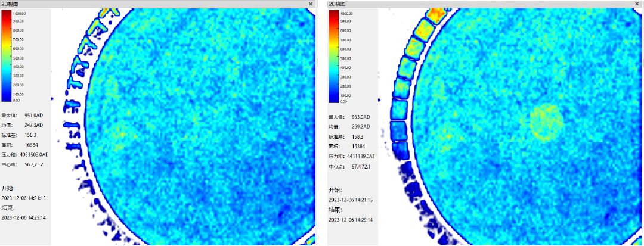Click the color scale bar in left panel
This screenshot has width=644, height=246.
7,55
